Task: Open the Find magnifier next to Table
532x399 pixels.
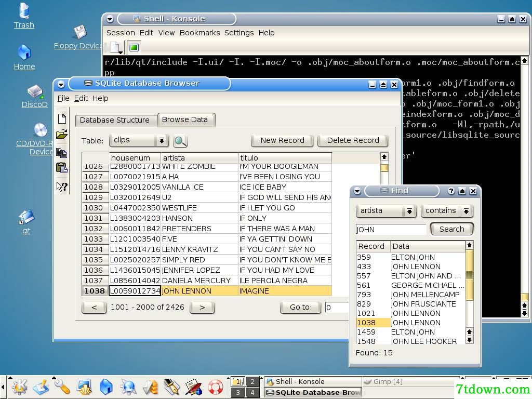Action: click(180, 141)
